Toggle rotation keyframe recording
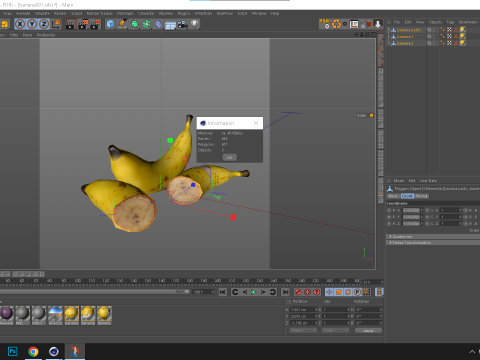 click(348, 292)
